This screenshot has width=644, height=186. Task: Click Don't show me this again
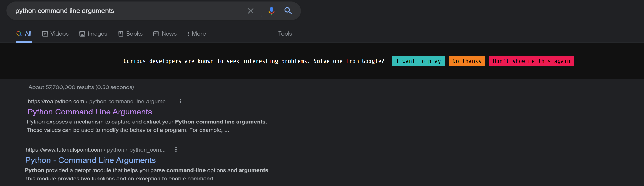coord(531,61)
